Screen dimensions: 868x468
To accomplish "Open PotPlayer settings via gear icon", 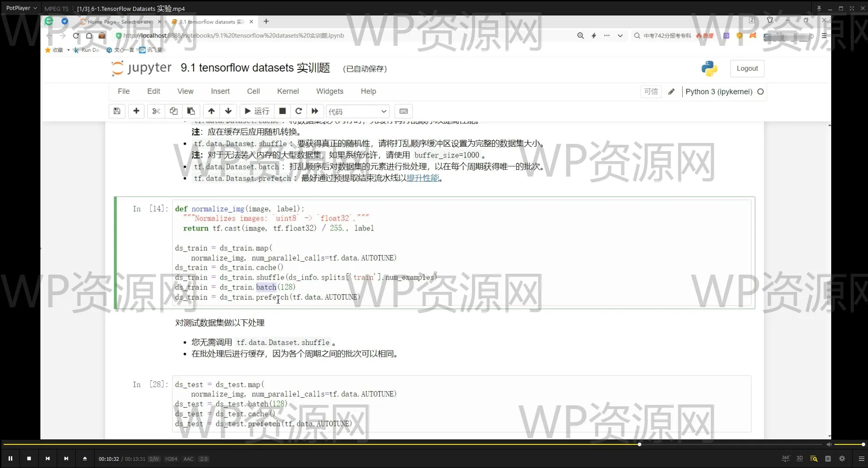I will (x=842, y=458).
